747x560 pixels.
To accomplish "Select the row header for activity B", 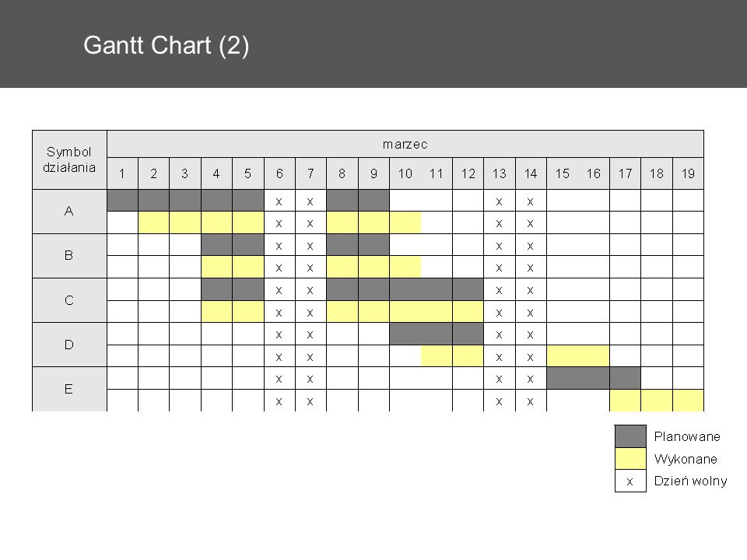I will tap(69, 256).
